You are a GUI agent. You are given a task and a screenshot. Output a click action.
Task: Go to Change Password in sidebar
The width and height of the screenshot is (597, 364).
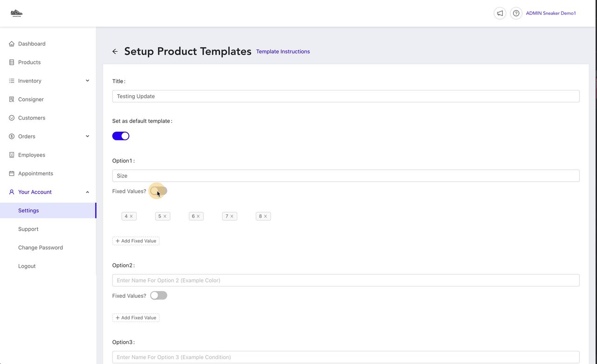point(41,247)
